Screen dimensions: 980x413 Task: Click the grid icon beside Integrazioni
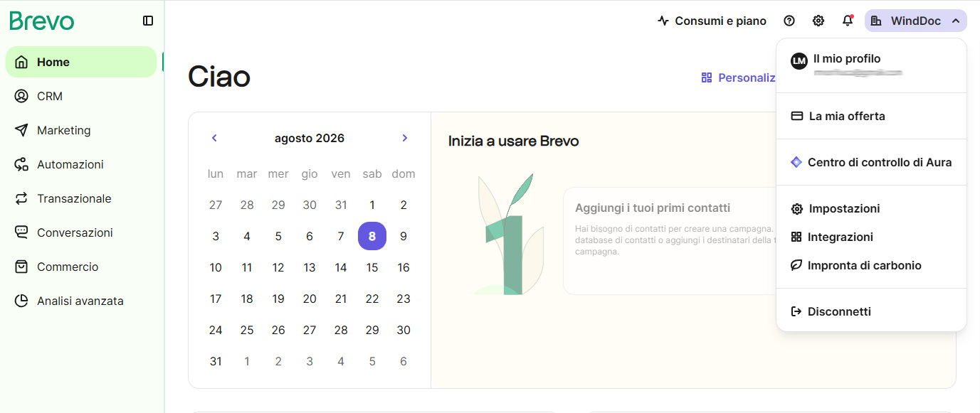pos(796,237)
